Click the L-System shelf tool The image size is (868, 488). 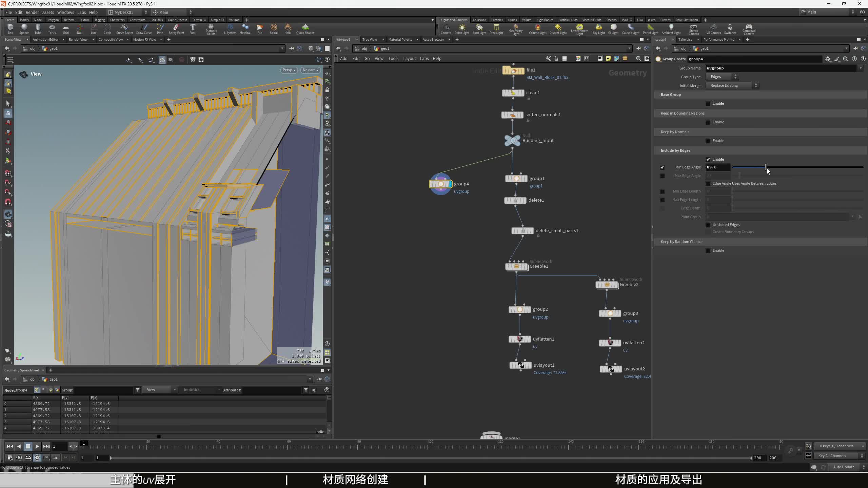(x=230, y=29)
